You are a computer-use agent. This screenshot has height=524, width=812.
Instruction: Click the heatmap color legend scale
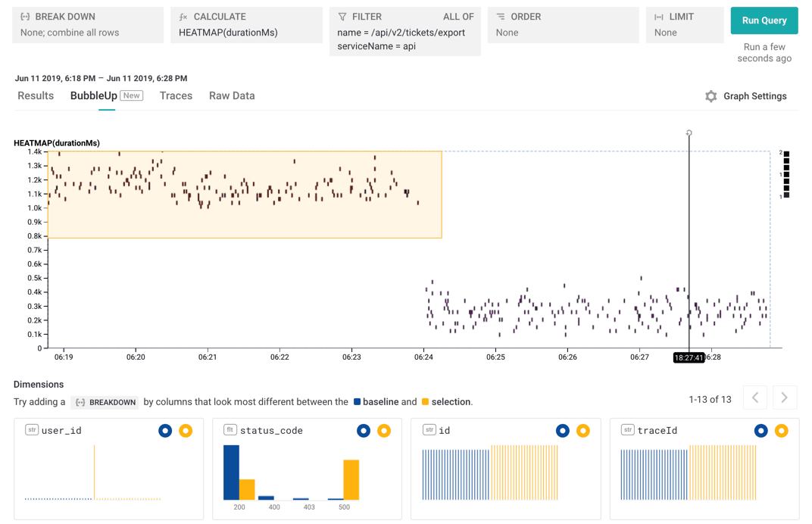point(786,174)
